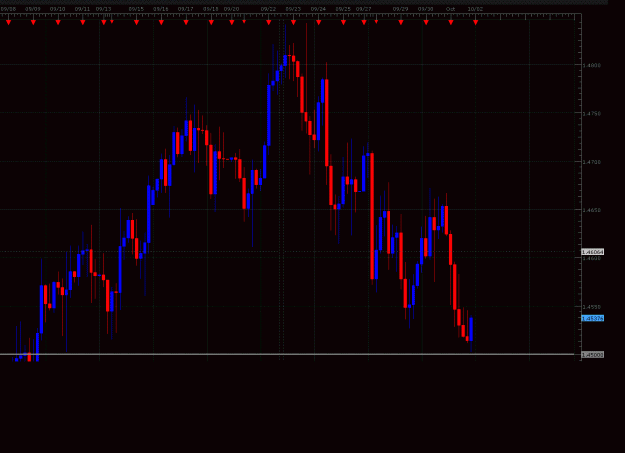
Task: Click the red marker below 09/08
Action: point(8,23)
